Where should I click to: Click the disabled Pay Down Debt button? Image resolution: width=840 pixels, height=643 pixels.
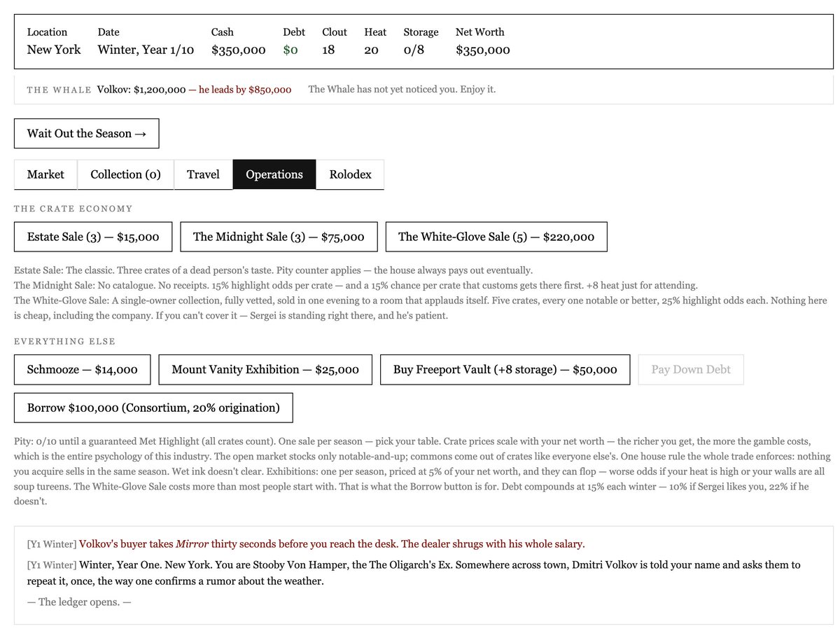[691, 369]
